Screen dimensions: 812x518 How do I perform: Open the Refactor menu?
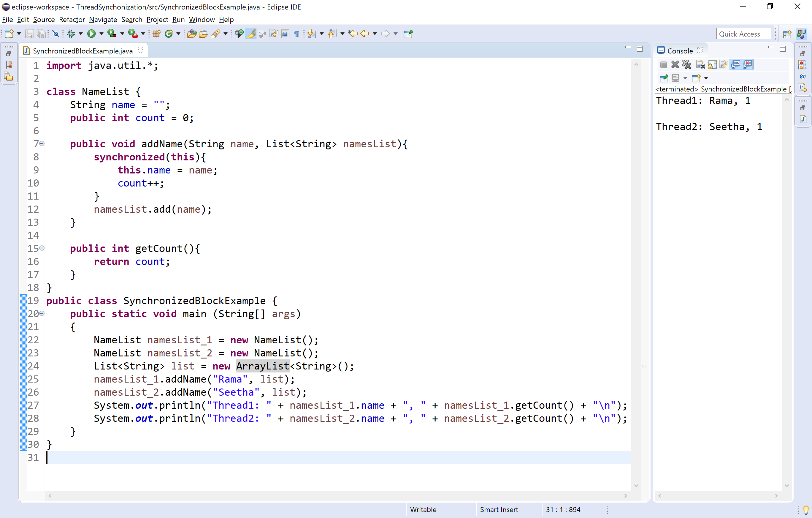coord(72,20)
